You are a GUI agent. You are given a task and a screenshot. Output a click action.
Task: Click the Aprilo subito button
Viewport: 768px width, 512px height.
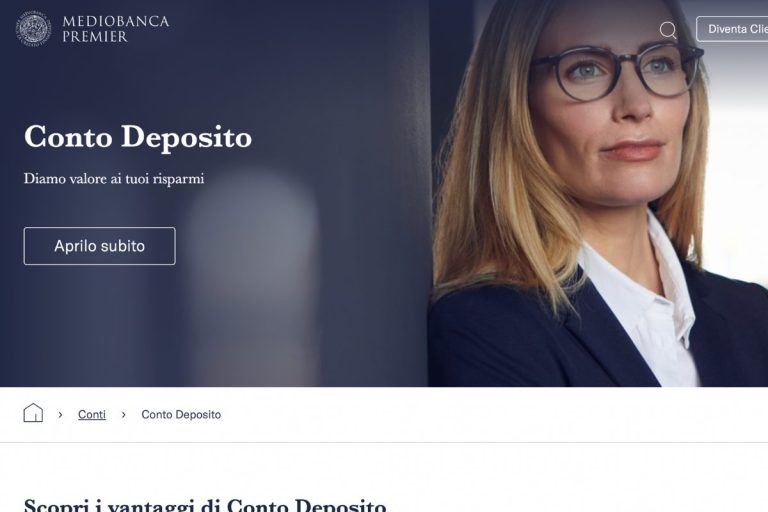pyautogui.click(x=99, y=246)
